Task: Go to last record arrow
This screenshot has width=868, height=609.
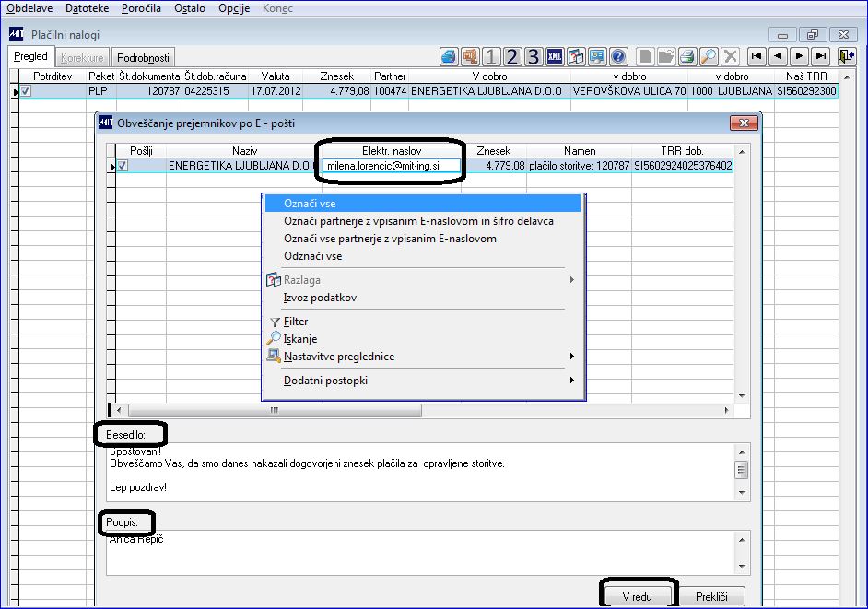Action: pos(820,56)
